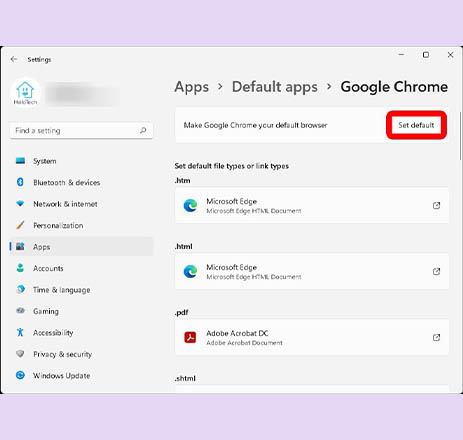Click the Bluetooth icon in sidebar
The height and width of the screenshot is (440, 463).
point(20,182)
